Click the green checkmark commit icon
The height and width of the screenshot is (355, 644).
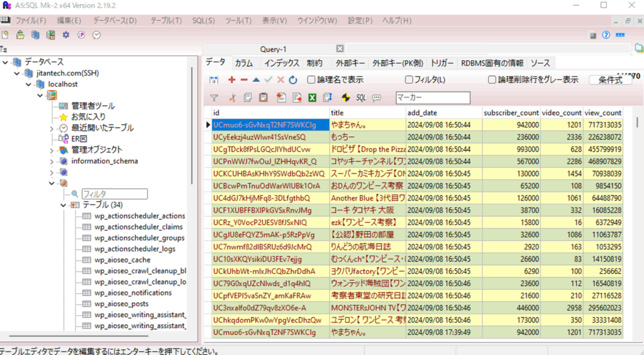coord(268,80)
